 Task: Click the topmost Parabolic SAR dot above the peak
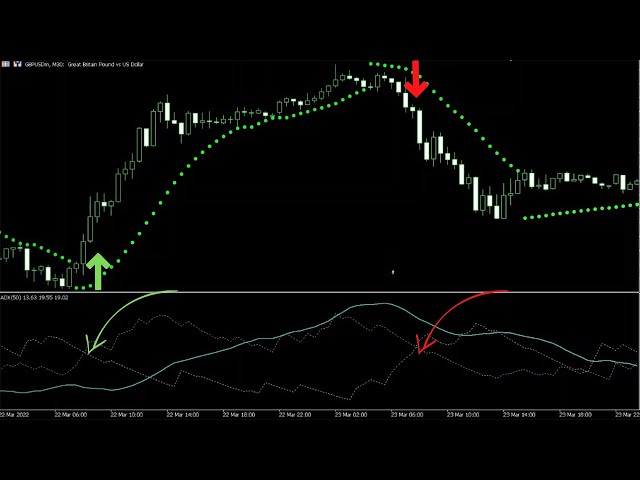371,63
